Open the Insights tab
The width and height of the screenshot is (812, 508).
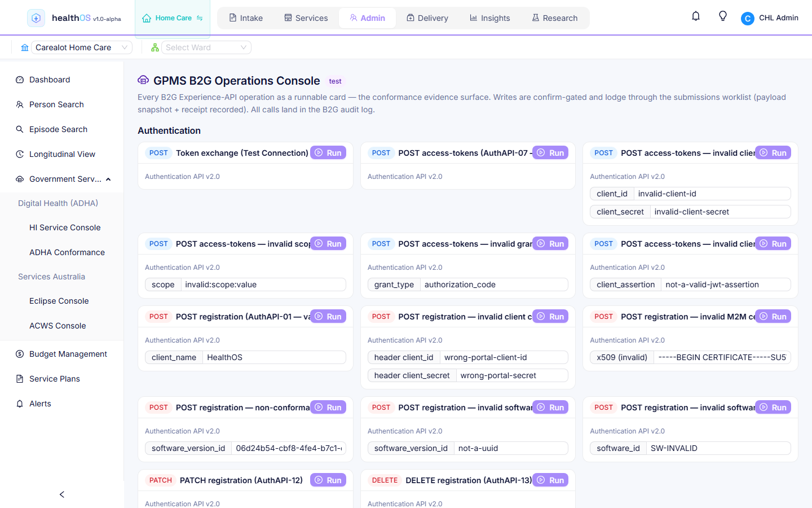coord(490,18)
